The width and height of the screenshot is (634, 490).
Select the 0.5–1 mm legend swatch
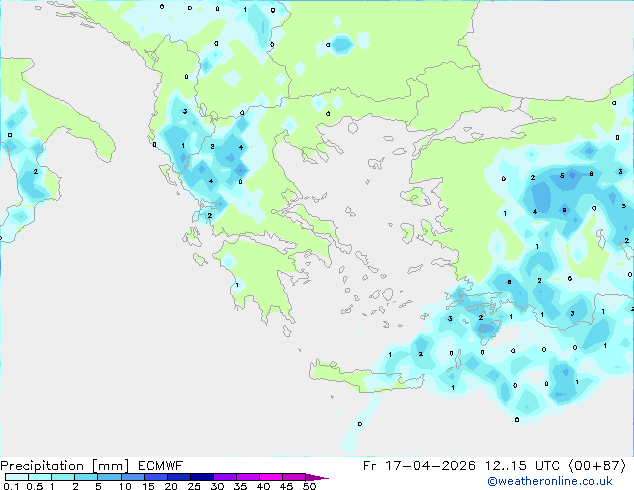(x=40, y=477)
